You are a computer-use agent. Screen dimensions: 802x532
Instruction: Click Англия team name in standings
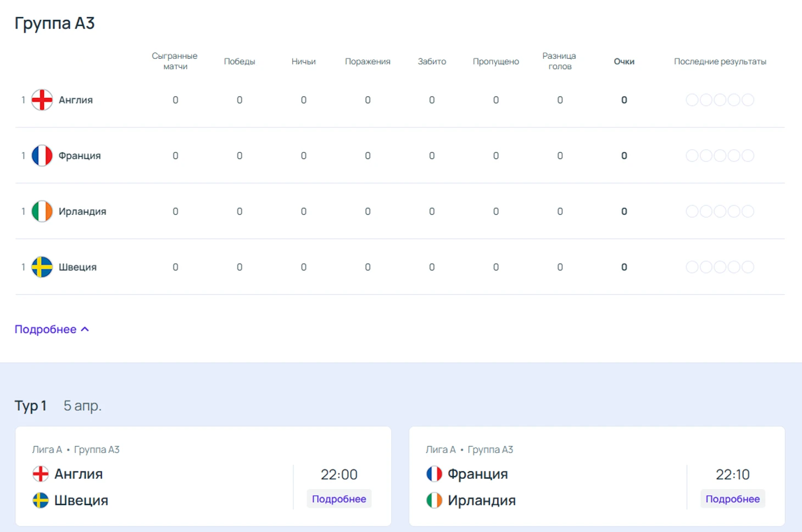(x=76, y=100)
